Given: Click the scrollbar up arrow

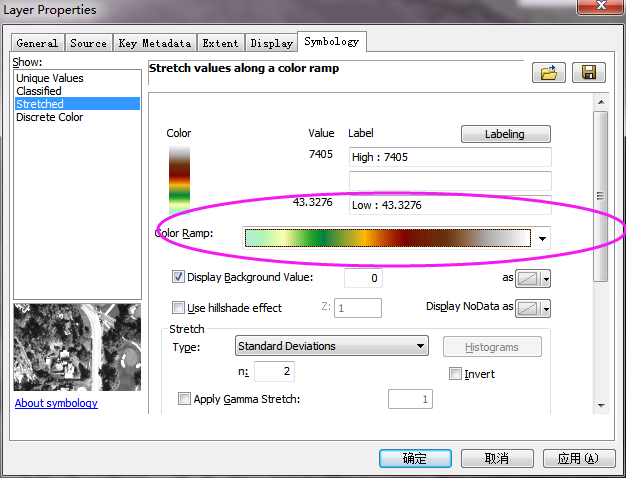Looking at the screenshot, I should pyautogui.click(x=601, y=102).
